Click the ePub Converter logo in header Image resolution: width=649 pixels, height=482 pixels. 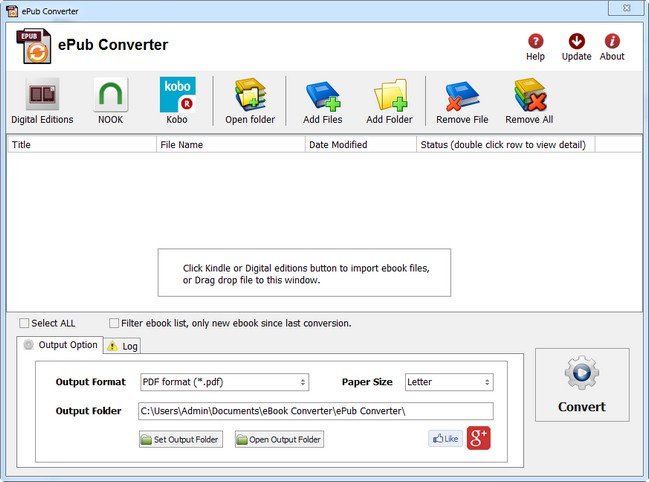(x=34, y=46)
